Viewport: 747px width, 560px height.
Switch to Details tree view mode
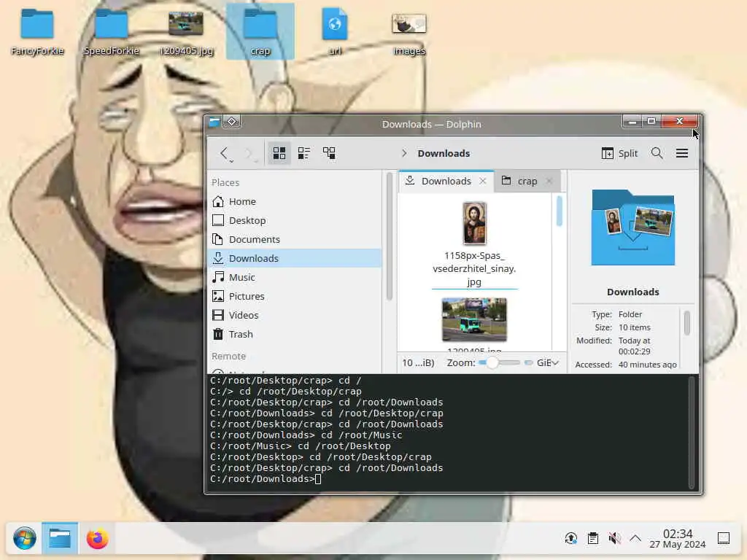pos(329,153)
